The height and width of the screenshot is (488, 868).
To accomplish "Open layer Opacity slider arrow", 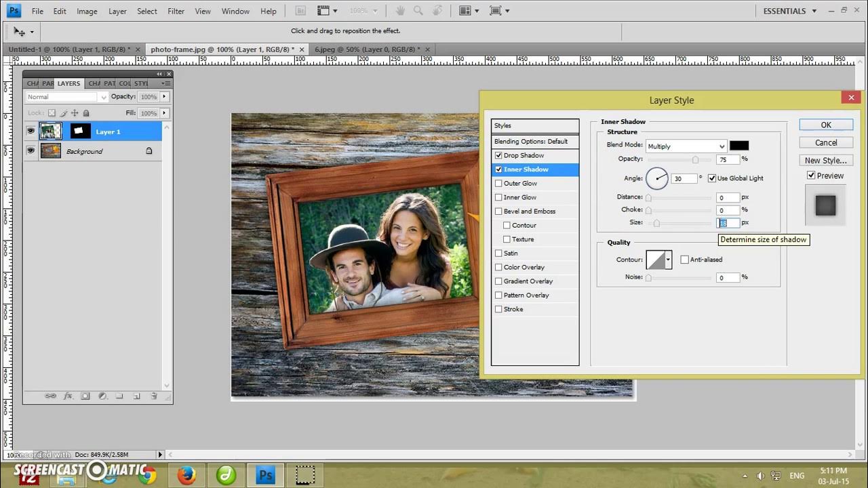I will 164,97.
